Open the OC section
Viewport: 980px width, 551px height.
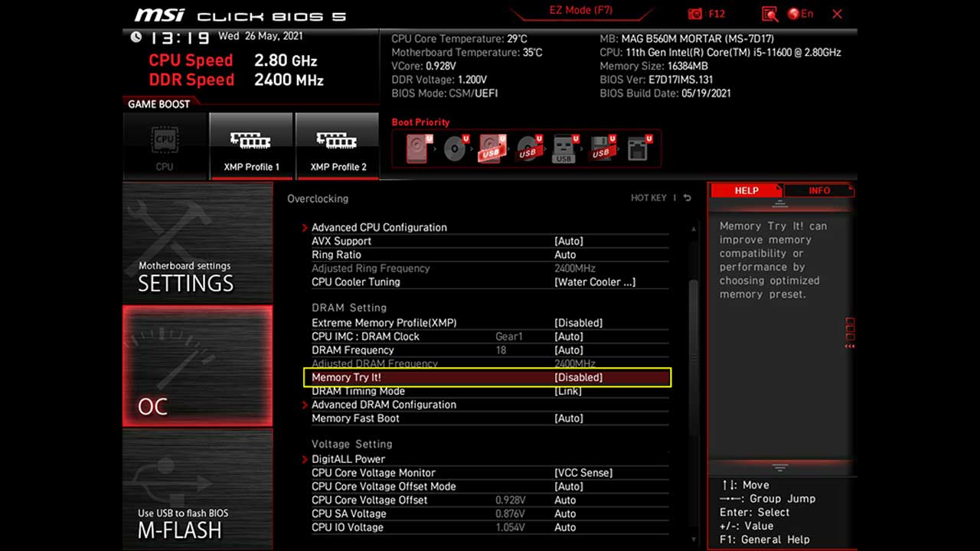[x=198, y=366]
